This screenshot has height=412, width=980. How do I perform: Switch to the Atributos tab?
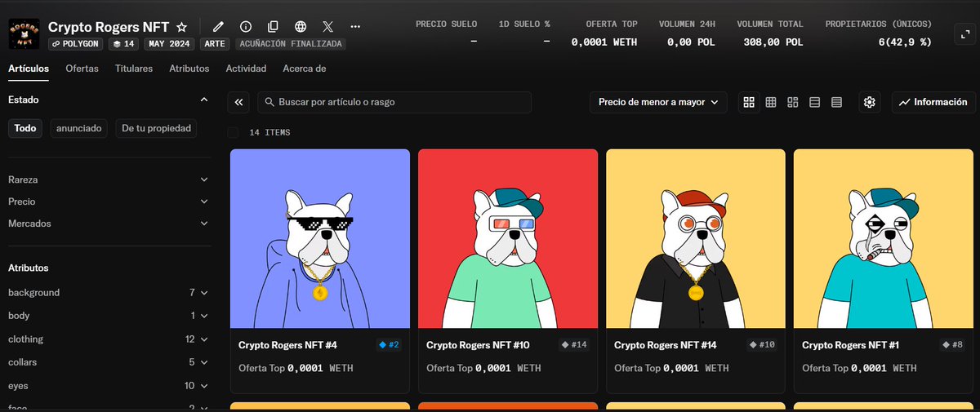point(189,69)
